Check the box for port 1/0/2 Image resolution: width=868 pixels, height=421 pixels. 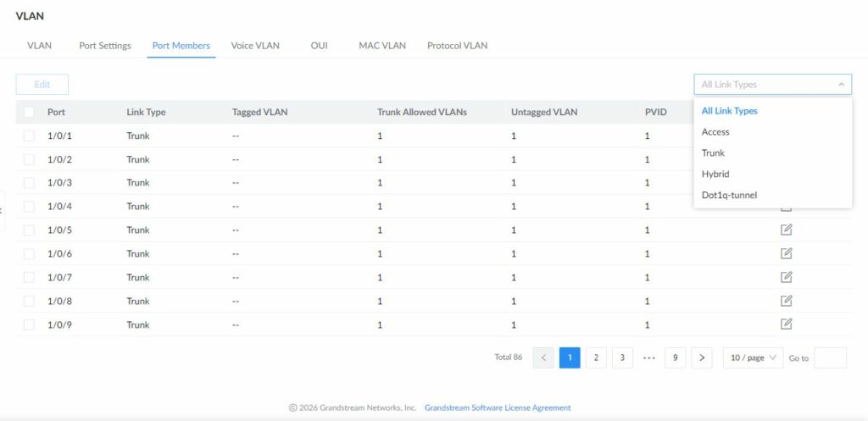click(x=29, y=159)
